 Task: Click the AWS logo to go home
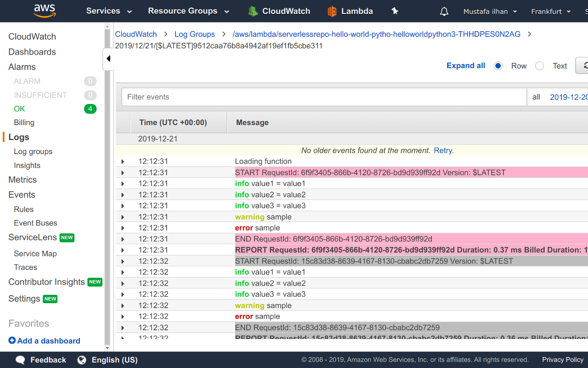[x=45, y=11]
